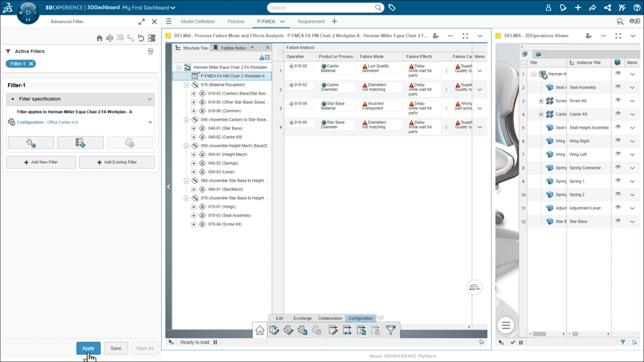Add a new dashboard tab with plus
Viewport: 644px width, 362px height.
click(x=334, y=21)
